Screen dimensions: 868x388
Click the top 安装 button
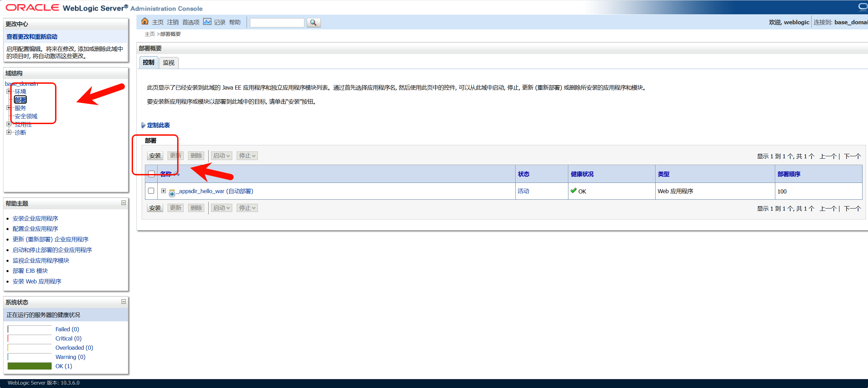pyautogui.click(x=155, y=156)
